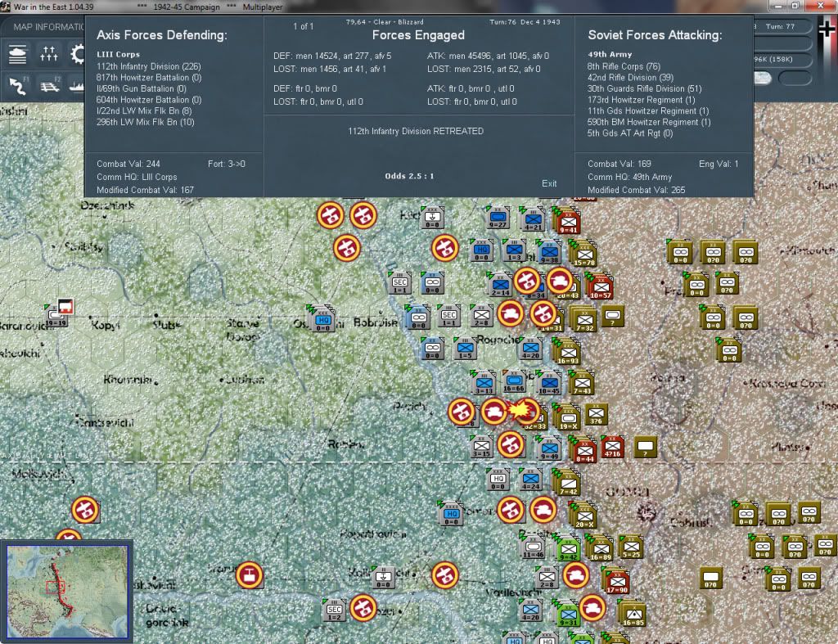Open the MAP INFORMATION tab

pos(48,27)
